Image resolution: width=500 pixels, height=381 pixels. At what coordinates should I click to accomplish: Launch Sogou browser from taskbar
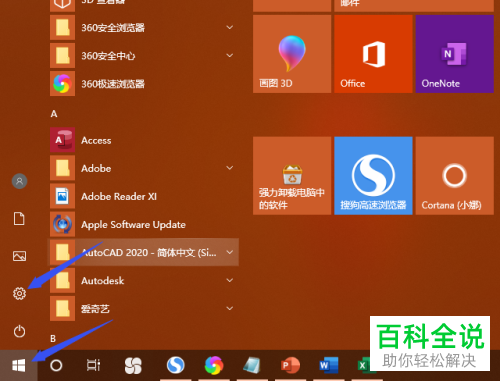[176, 365]
